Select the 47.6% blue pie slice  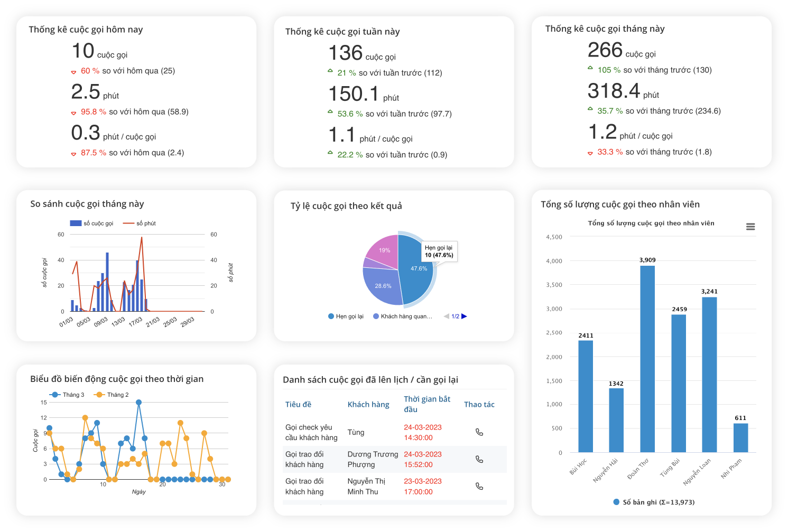coord(418,269)
